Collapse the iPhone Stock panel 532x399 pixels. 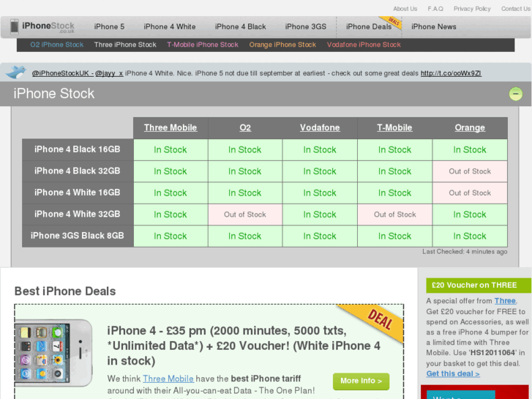click(x=515, y=94)
